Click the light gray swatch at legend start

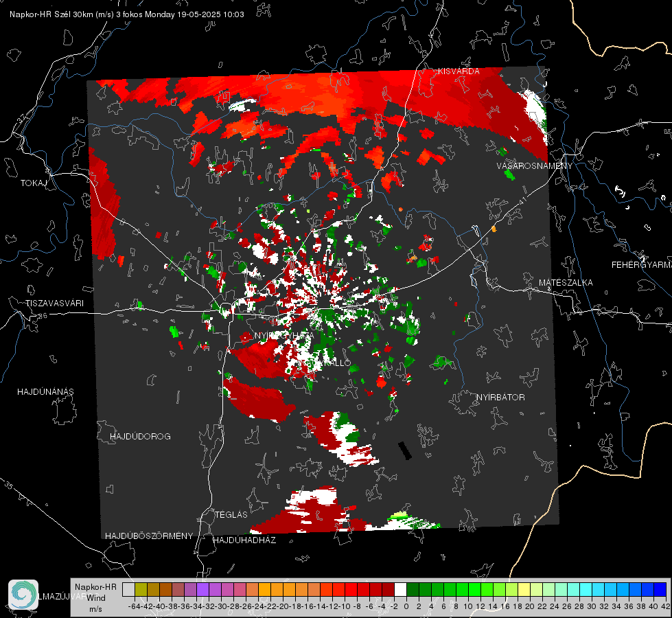coord(128,589)
